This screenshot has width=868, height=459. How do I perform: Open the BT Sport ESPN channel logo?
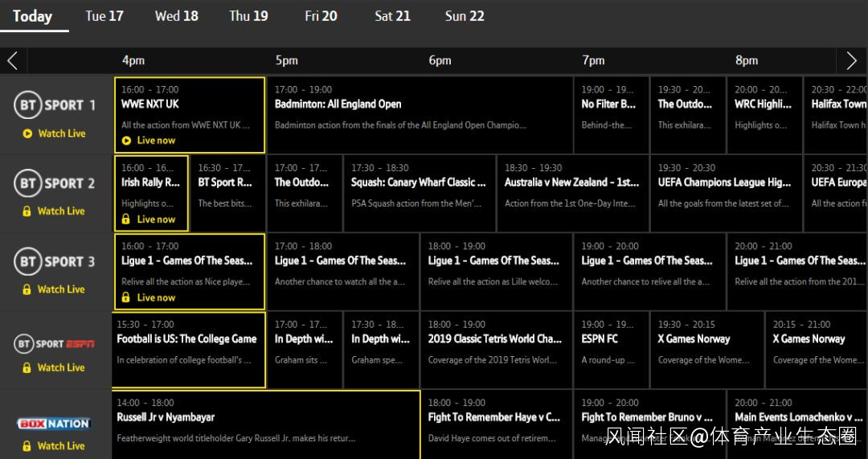click(55, 344)
